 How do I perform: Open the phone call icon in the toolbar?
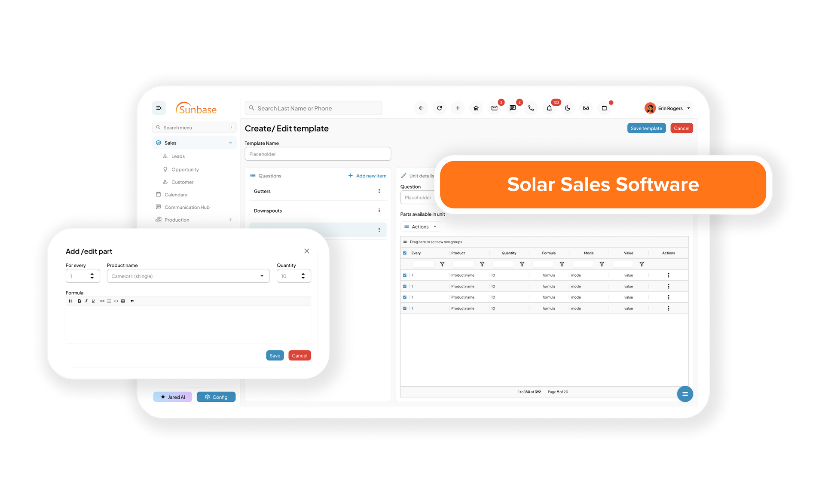pyautogui.click(x=531, y=108)
